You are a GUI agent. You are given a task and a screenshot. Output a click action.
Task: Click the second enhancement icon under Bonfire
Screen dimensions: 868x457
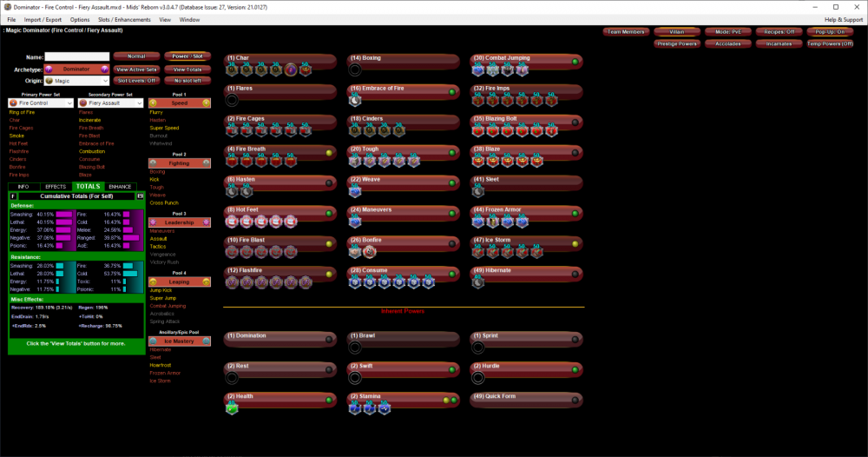click(370, 251)
